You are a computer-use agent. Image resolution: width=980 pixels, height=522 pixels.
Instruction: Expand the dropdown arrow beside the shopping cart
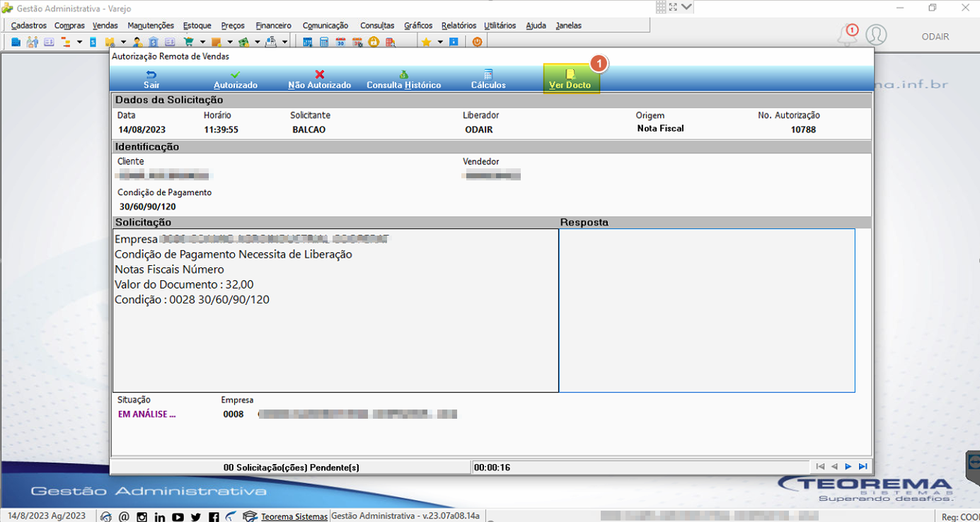click(202, 42)
